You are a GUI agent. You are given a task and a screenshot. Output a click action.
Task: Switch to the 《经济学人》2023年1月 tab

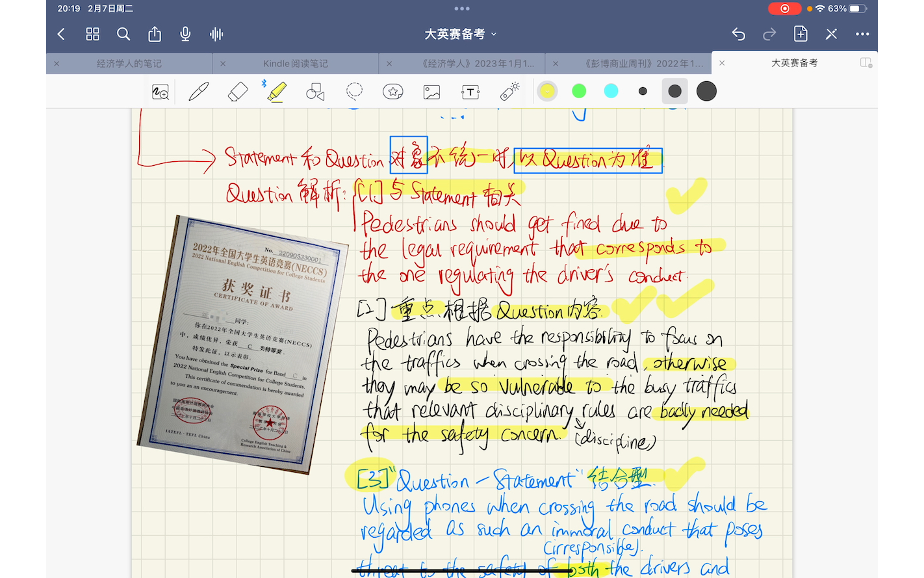(x=478, y=64)
